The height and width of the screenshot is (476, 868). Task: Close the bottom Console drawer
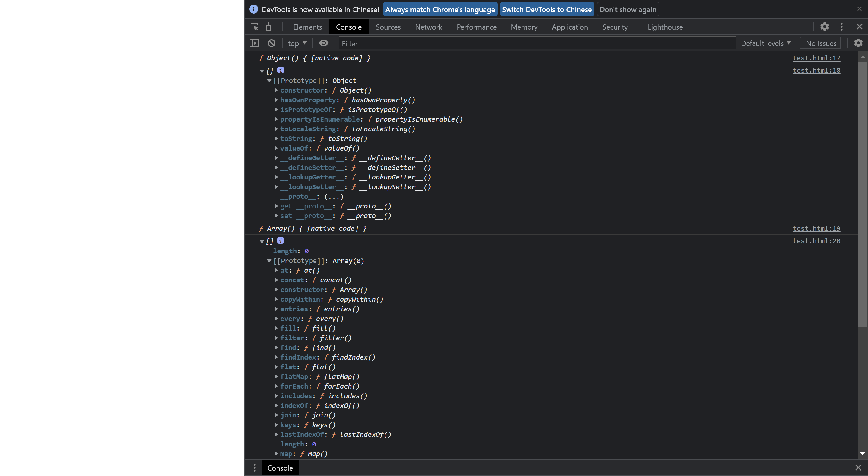(x=858, y=468)
